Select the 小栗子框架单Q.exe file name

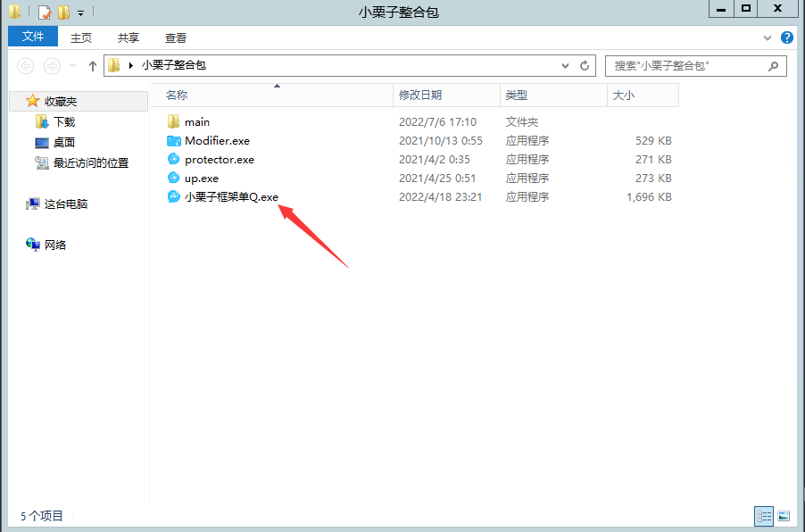[231, 196]
